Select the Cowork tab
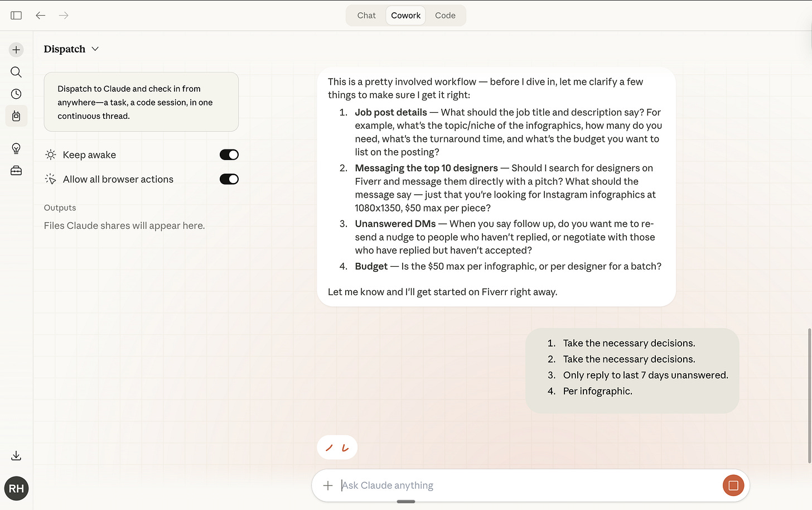812x510 pixels. [x=406, y=16]
